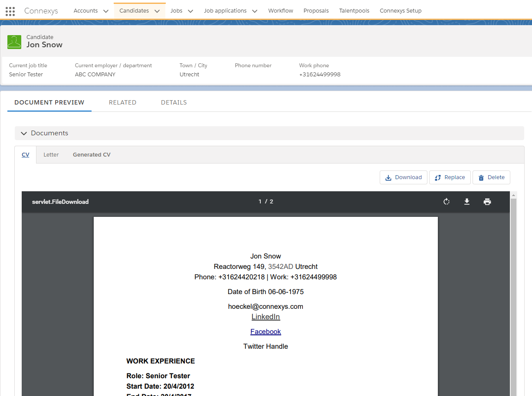Viewport: 532px width, 396px height.
Task: Download the PDF from viewer toolbar
Action: tap(467, 202)
